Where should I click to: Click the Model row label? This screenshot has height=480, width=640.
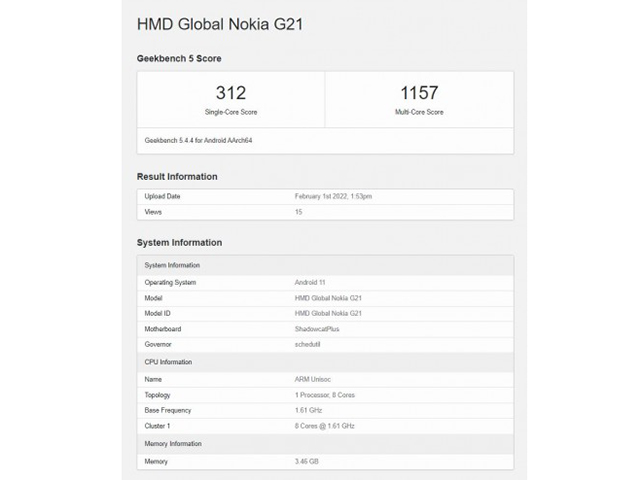click(x=153, y=298)
